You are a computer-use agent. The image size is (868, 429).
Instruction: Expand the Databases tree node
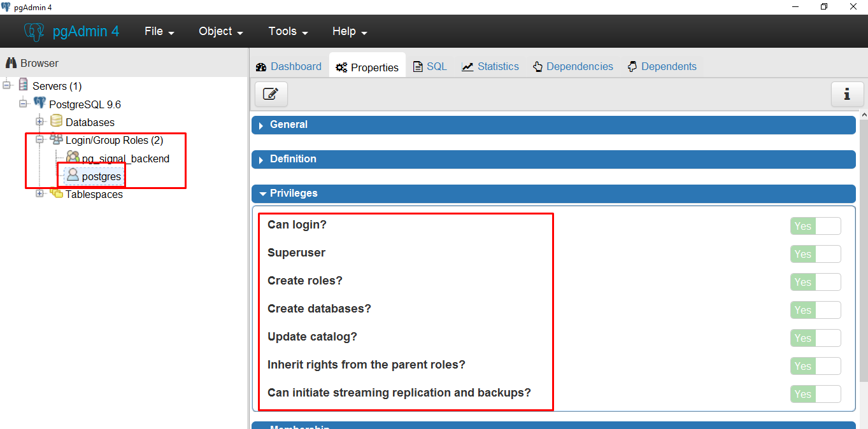pos(39,122)
